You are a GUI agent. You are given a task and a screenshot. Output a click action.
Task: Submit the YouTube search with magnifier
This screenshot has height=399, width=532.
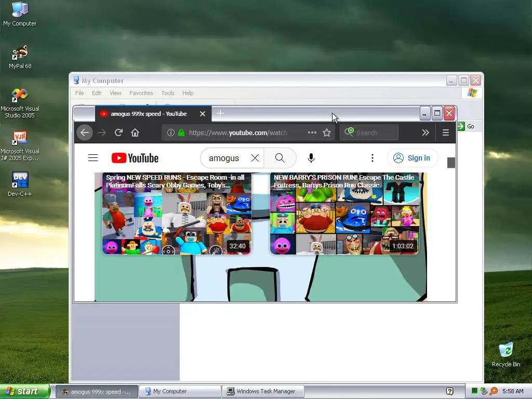click(x=280, y=158)
